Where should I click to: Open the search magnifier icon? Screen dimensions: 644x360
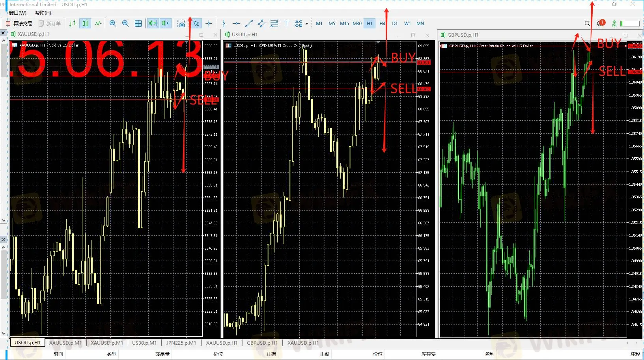point(587,24)
